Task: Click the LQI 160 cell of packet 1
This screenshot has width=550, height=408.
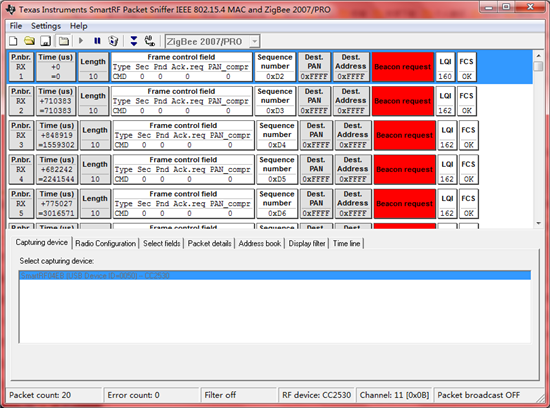Action: [445, 67]
